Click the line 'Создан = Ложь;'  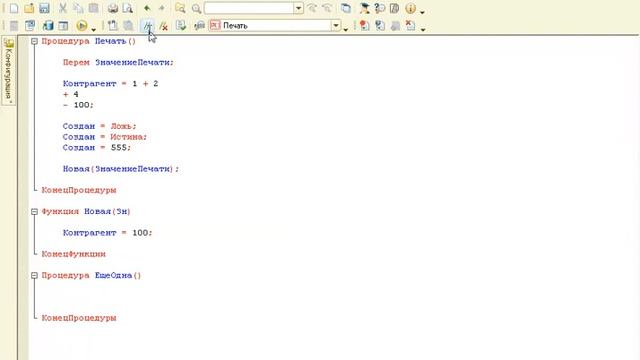coord(100,126)
